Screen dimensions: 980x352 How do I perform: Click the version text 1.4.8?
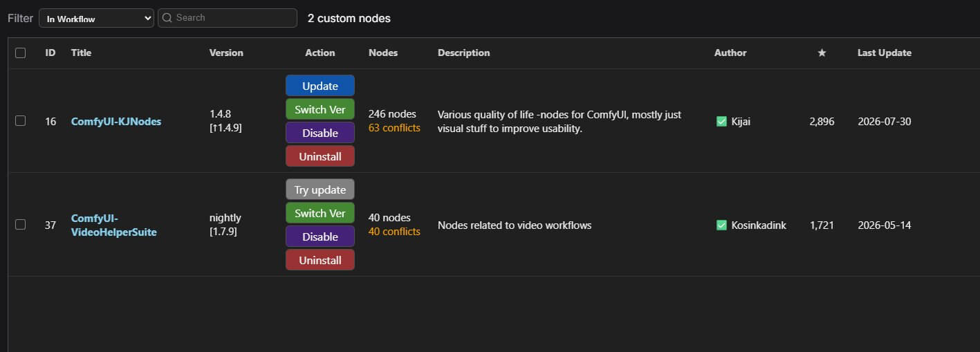point(220,114)
